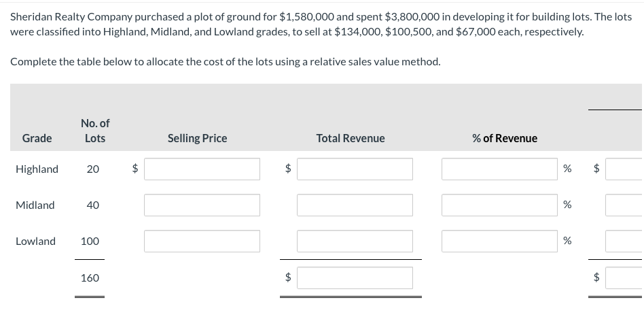Click the Lowland Total Revenue input field

[355, 241]
